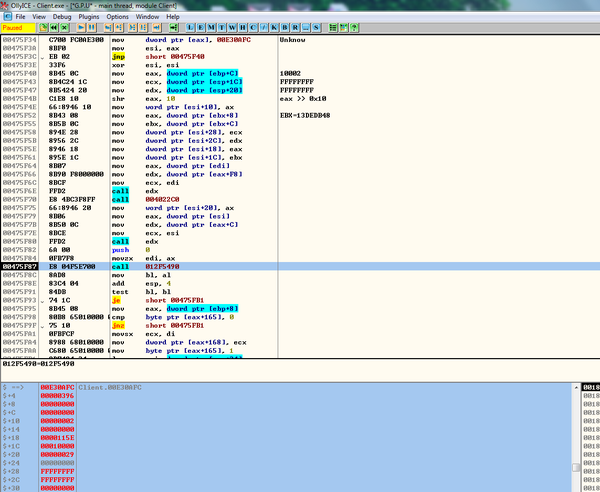Click the stack pane scroll-up arrow
Screen dimensions: 600x492
click(575, 386)
